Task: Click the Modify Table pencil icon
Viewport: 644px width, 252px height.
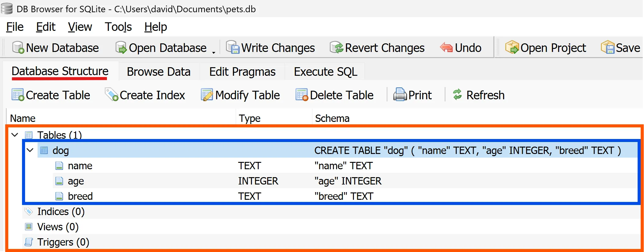Action: (x=207, y=95)
